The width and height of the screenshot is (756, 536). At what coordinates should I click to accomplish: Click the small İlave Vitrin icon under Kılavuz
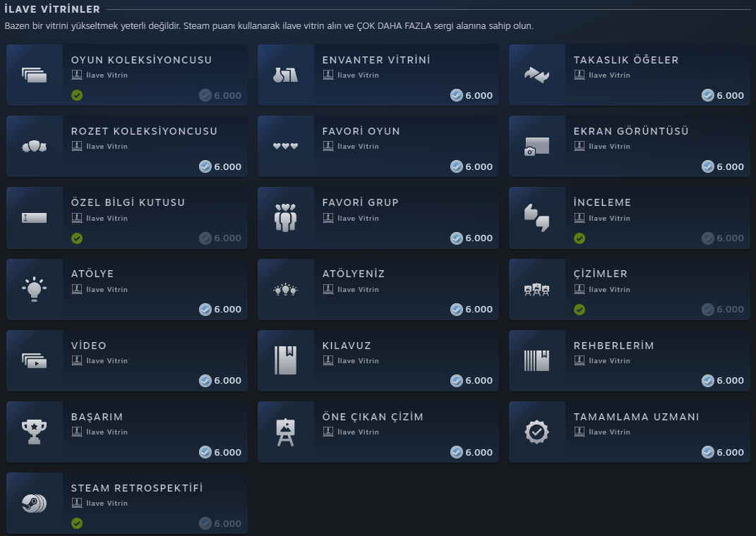point(328,360)
